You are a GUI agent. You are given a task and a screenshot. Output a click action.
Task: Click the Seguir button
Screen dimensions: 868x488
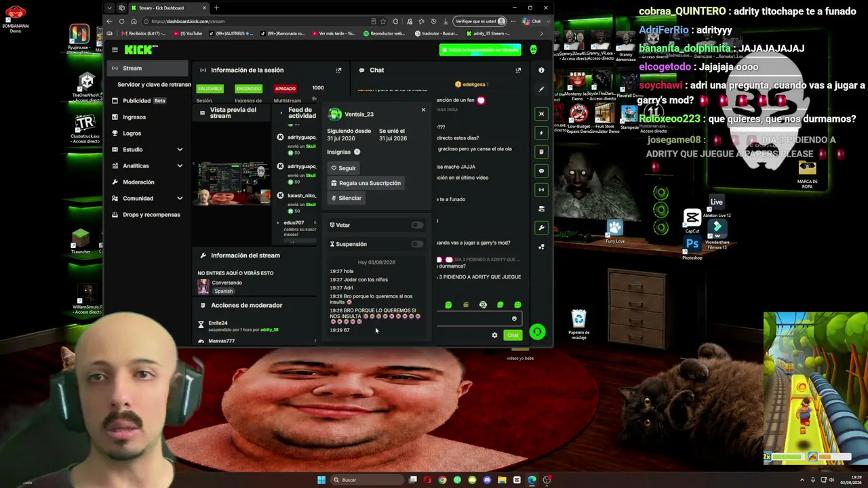[x=343, y=168]
